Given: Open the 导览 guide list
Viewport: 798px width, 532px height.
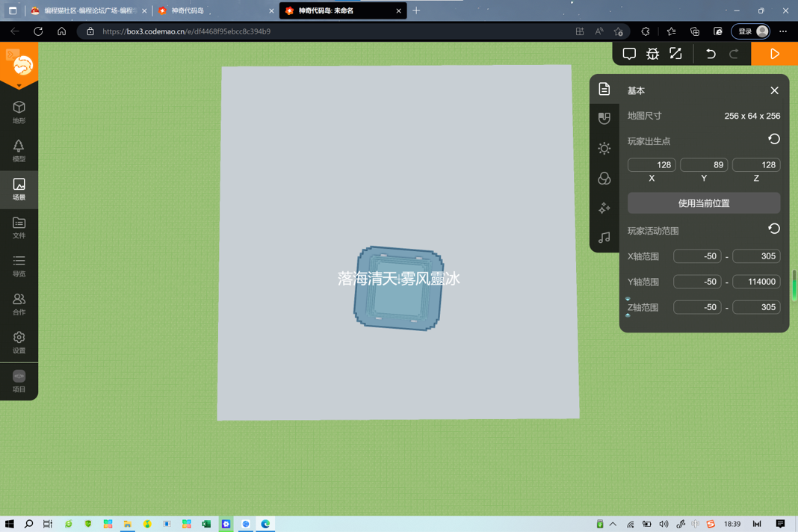Looking at the screenshot, I should coord(19,266).
